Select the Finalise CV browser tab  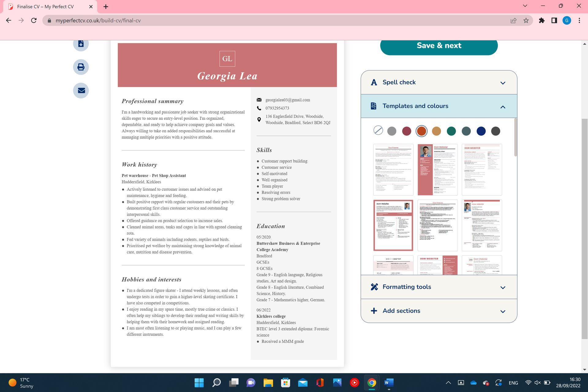pos(51,6)
